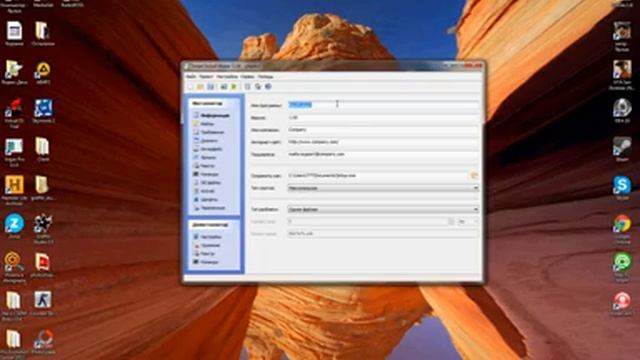Select INI файлы in the sidebar

coord(207,182)
